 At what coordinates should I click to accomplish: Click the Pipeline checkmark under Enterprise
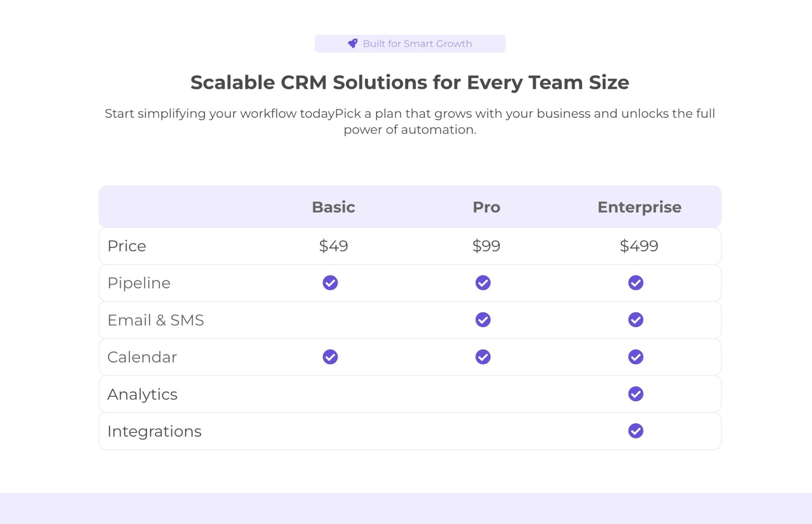(x=636, y=283)
